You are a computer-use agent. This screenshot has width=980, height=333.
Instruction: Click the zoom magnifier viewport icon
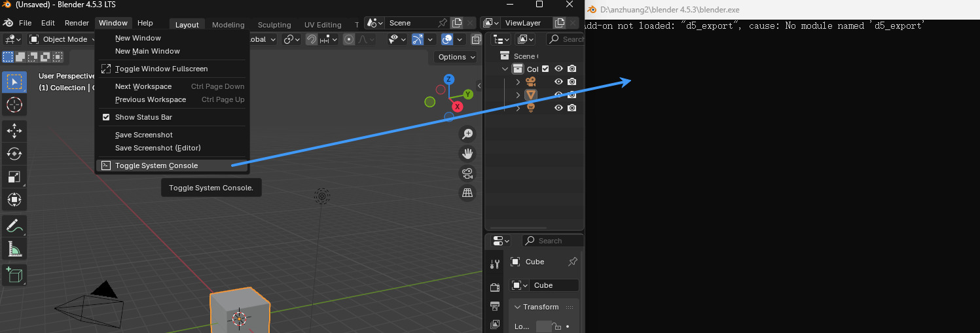click(x=467, y=134)
